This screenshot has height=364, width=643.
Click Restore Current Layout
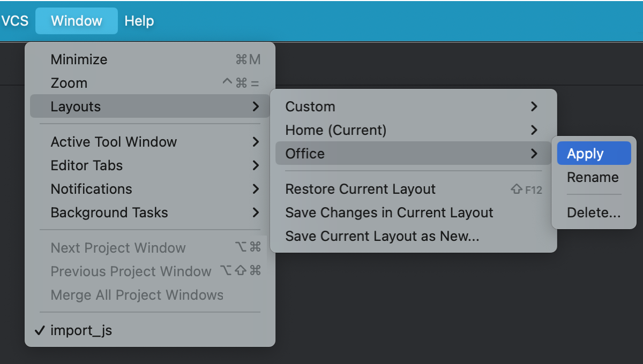point(360,189)
